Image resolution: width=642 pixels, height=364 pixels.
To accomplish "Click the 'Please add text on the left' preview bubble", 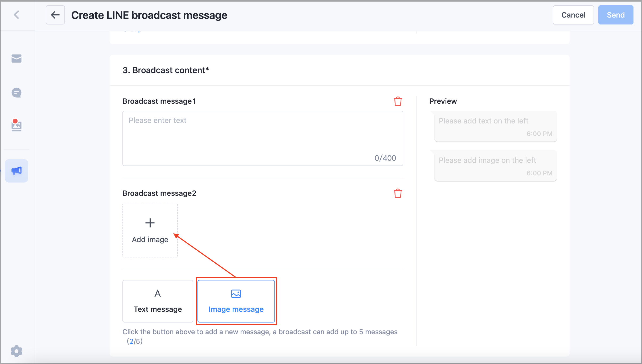I will [496, 126].
